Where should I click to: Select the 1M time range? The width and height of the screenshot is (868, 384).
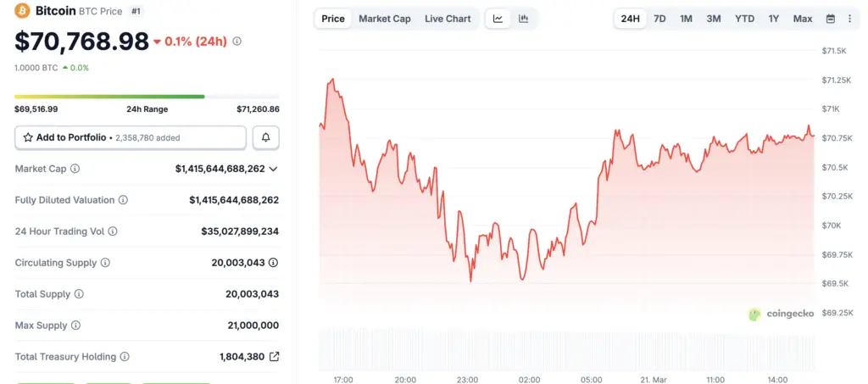tap(686, 19)
